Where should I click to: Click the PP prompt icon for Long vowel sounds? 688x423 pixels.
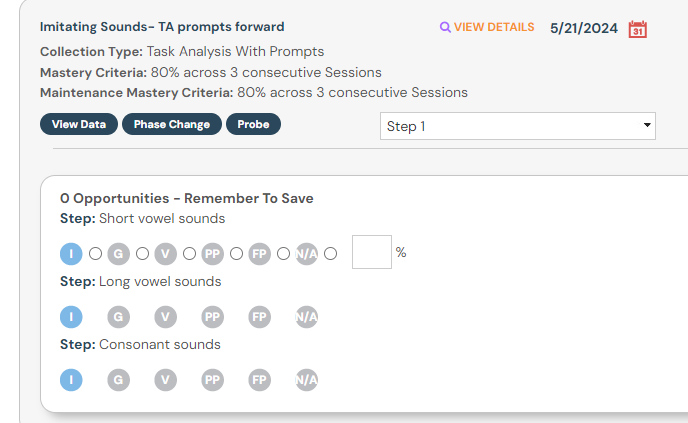coord(212,317)
